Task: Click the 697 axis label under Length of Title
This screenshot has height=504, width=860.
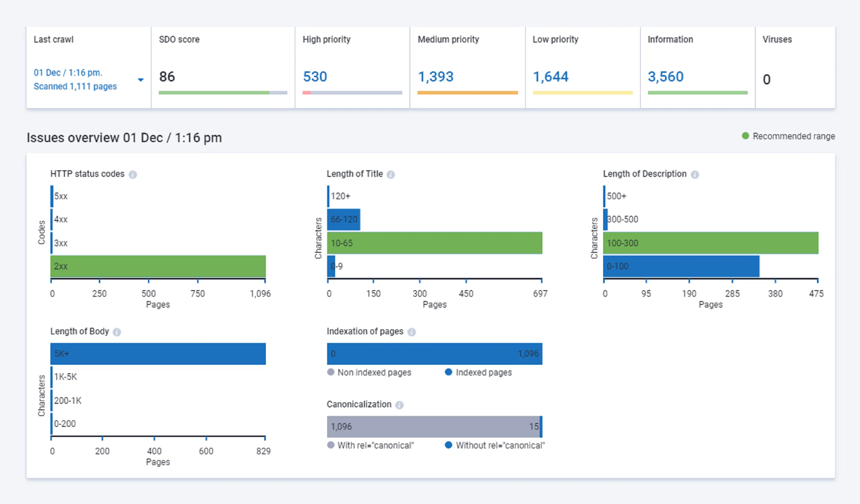Action: (540, 293)
